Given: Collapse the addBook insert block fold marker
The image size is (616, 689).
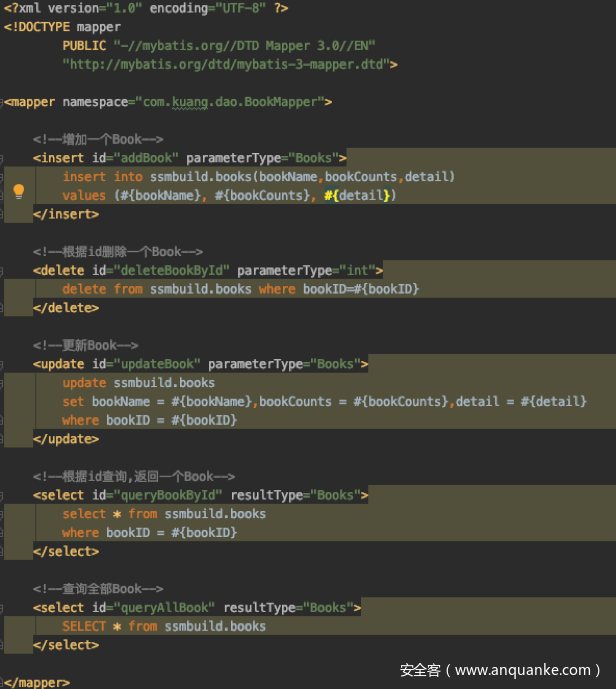Looking at the screenshot, I should click(4, 158).
